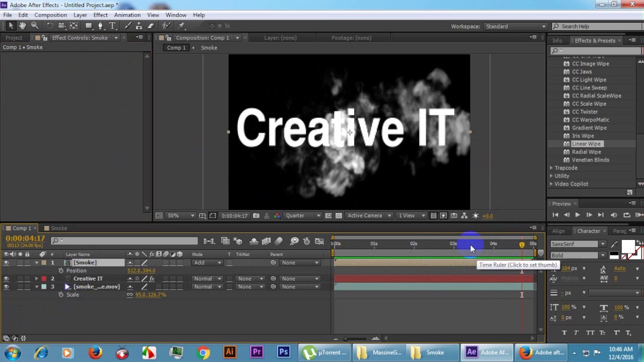
Task: Select the Hand tool in the toolbar
Action: click(x=23, y=26)
